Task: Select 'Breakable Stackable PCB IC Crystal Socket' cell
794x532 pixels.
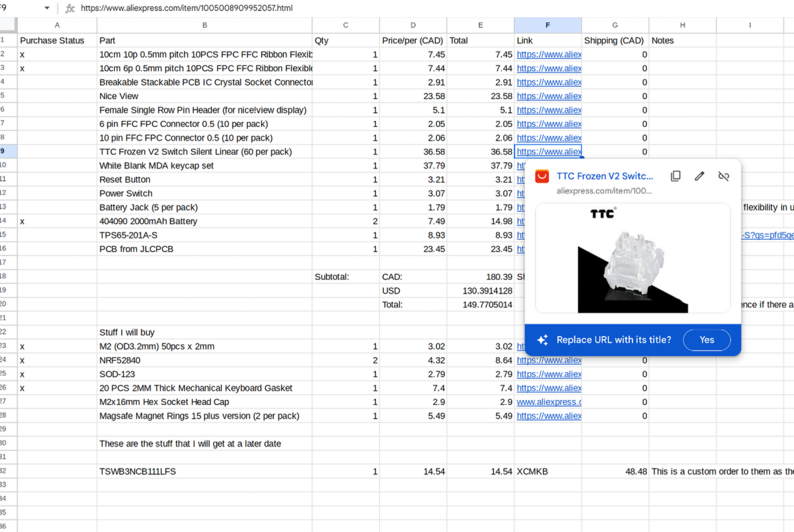Action: [205, 82]
